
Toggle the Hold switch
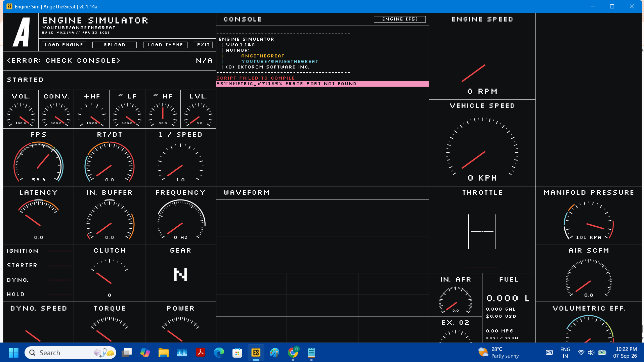point(39,294)
